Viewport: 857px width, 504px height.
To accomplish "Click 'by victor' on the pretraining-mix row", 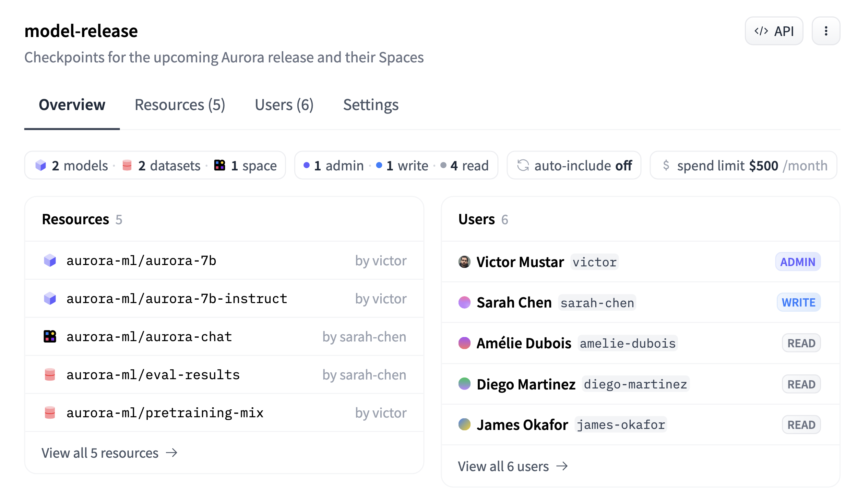I will click(x=381, y=413).
